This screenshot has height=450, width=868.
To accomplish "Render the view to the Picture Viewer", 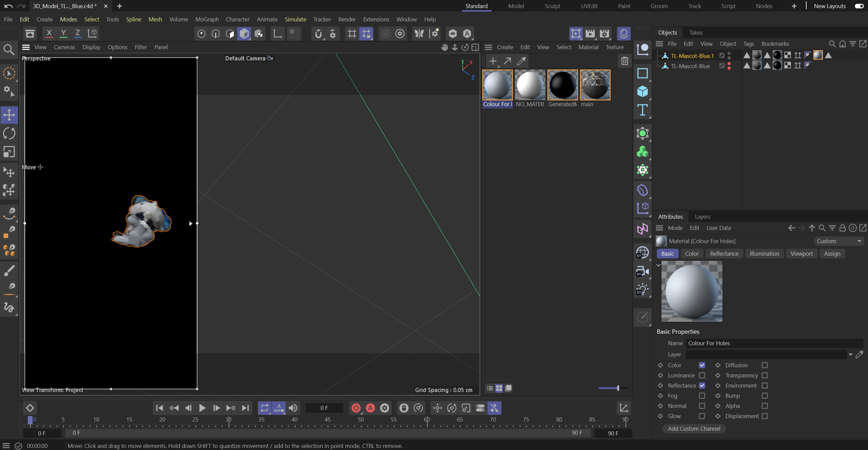I will tap(590, 34).
